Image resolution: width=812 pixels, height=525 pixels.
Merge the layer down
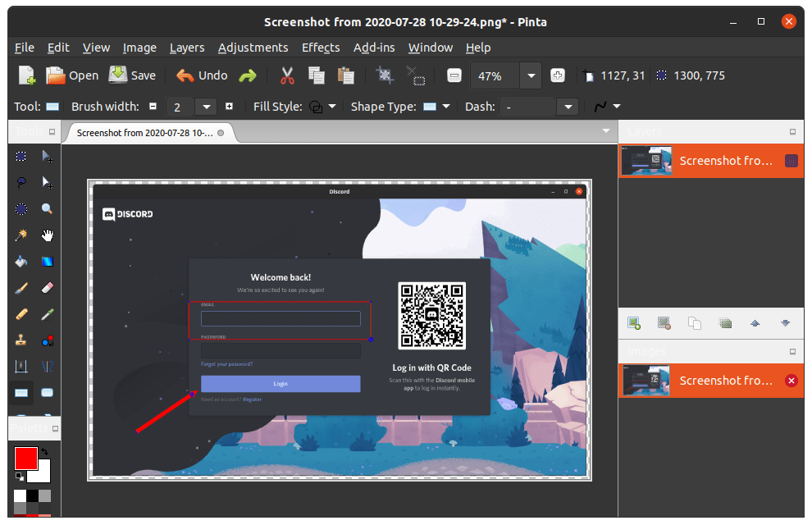pyautogui.click(x=724, y=323)
